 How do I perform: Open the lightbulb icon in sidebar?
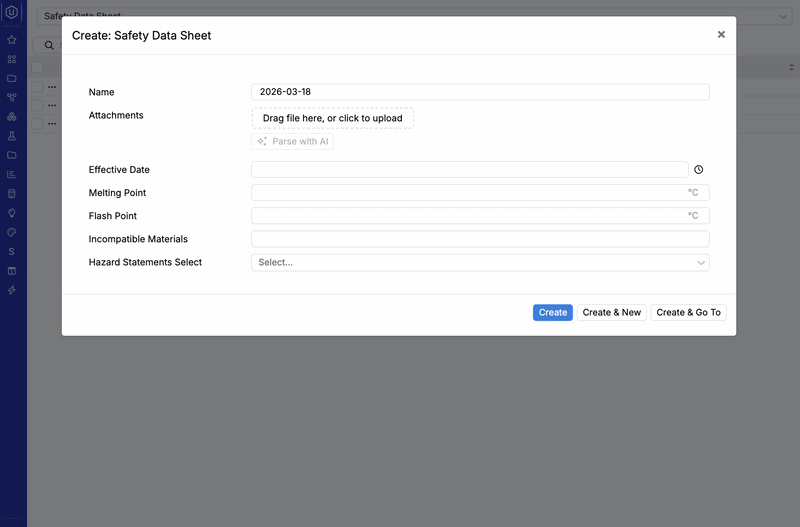coord(12,213)
